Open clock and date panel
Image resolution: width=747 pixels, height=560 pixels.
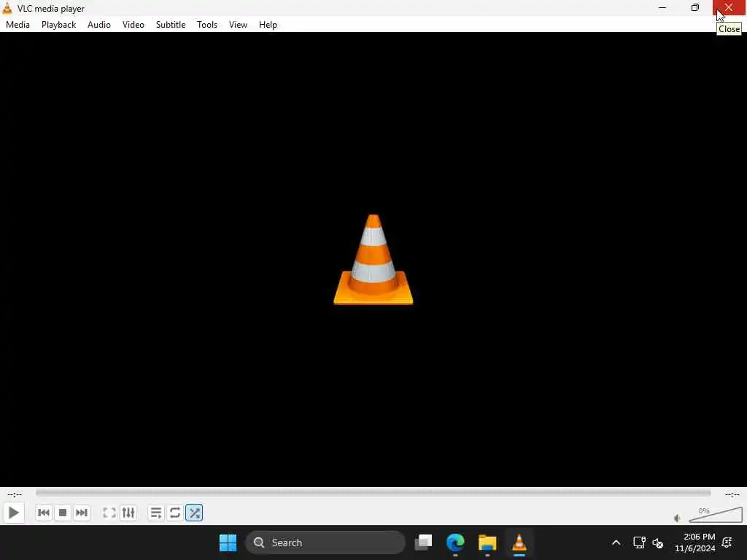point(694,542)
